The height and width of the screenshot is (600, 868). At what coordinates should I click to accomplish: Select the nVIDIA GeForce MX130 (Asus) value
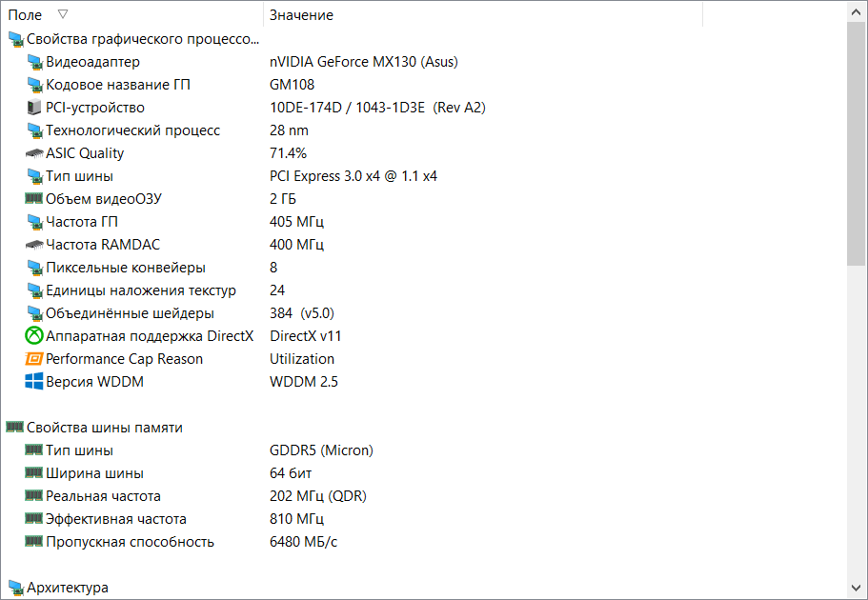(364, 62)
